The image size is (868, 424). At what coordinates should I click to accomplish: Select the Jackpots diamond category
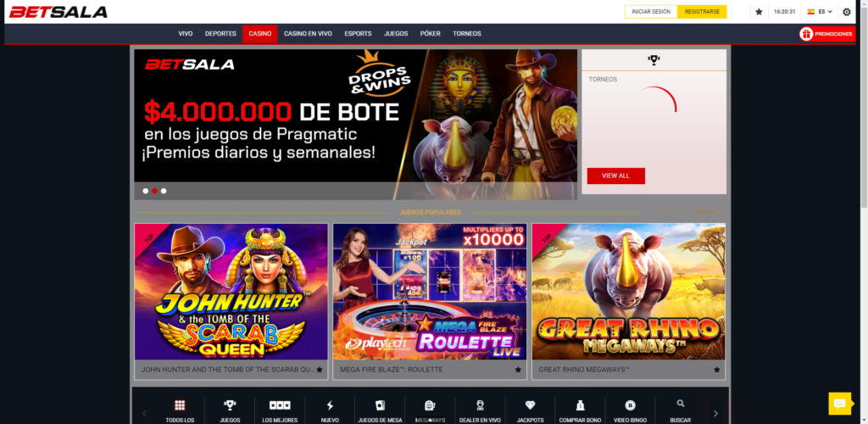pyautogui.click(x=530, y=410)
